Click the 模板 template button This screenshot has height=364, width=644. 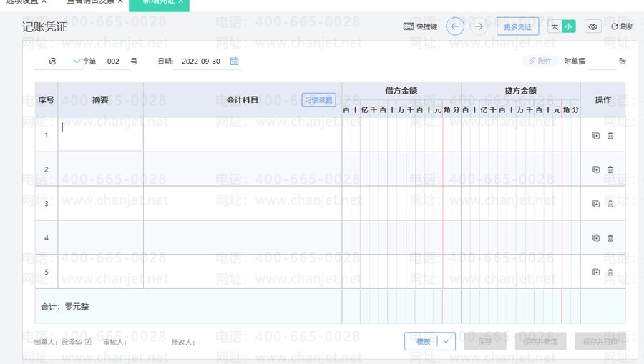tap(423, 341)
